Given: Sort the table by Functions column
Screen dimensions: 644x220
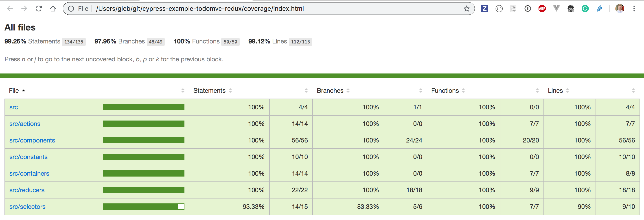Looking at the screenshot, I should pos(464,91).
